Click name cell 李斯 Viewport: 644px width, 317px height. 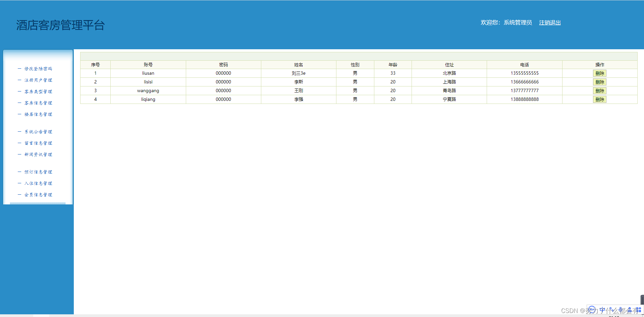(299, 82)
